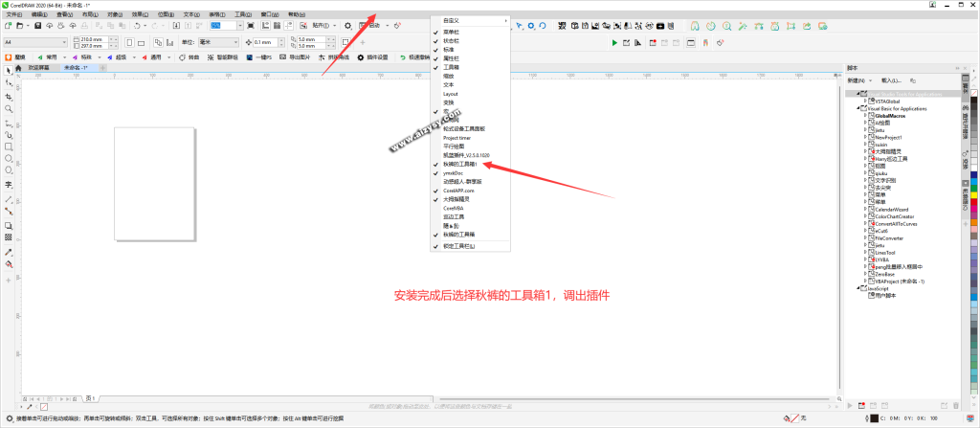
Task: Select the Rectangle tool in the toolbox
Action: click(x=9, y=146)
